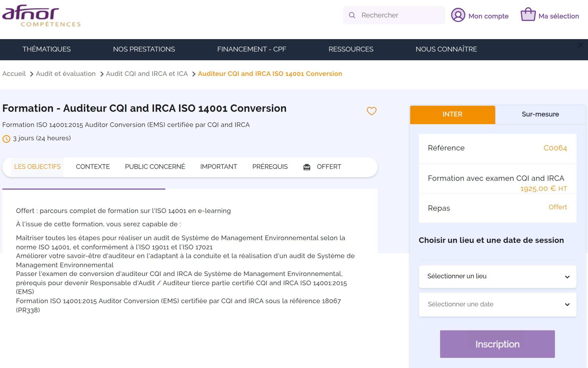Select the PUBLIC CONCERNÉ tab
The height and width of the screenshot is (368, 588).
pos(155,167)
